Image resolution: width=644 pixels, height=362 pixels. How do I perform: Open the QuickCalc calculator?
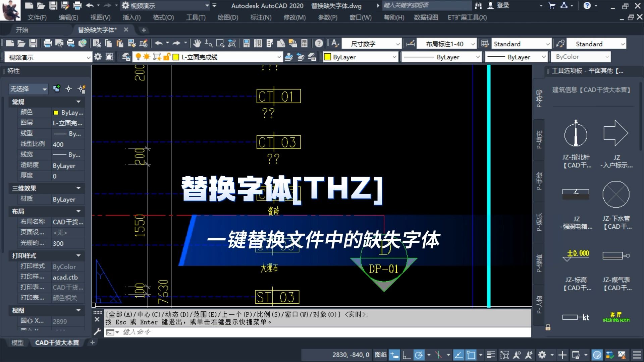[304, 44]
